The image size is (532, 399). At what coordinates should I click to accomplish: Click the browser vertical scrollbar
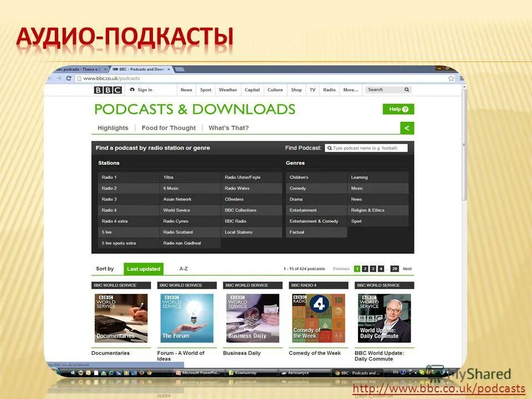pyautogui.click(x=464, y=146)
